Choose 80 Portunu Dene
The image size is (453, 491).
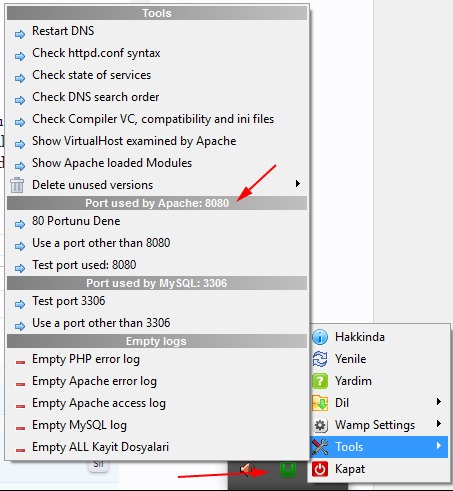[157, 221]
